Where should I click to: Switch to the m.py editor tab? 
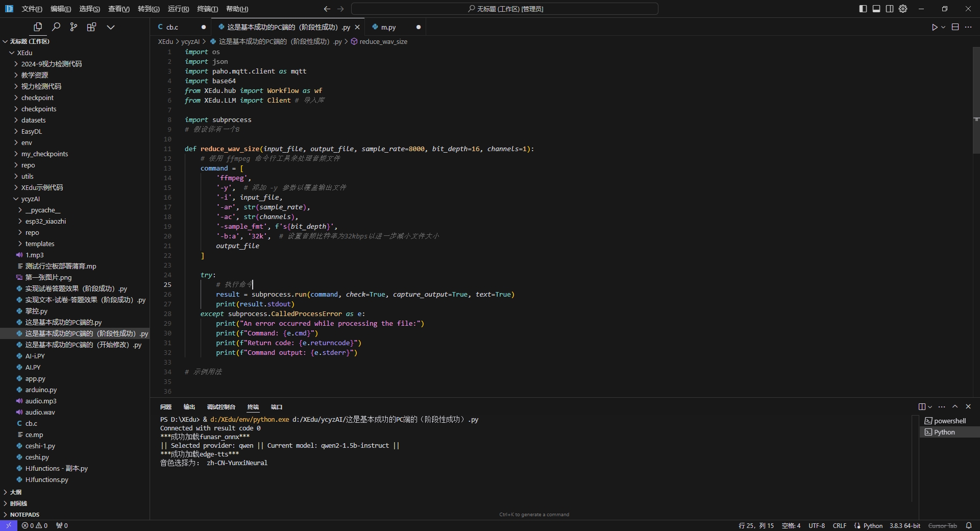click(x=388, y=27)
